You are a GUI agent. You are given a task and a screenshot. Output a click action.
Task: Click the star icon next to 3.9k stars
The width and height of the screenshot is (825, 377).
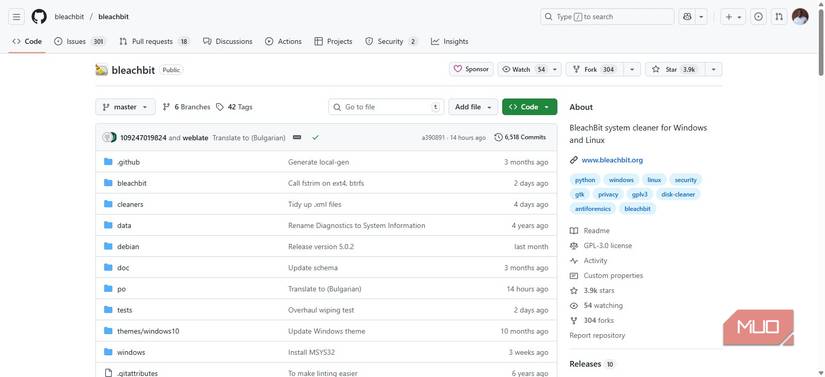click(574, 291)
